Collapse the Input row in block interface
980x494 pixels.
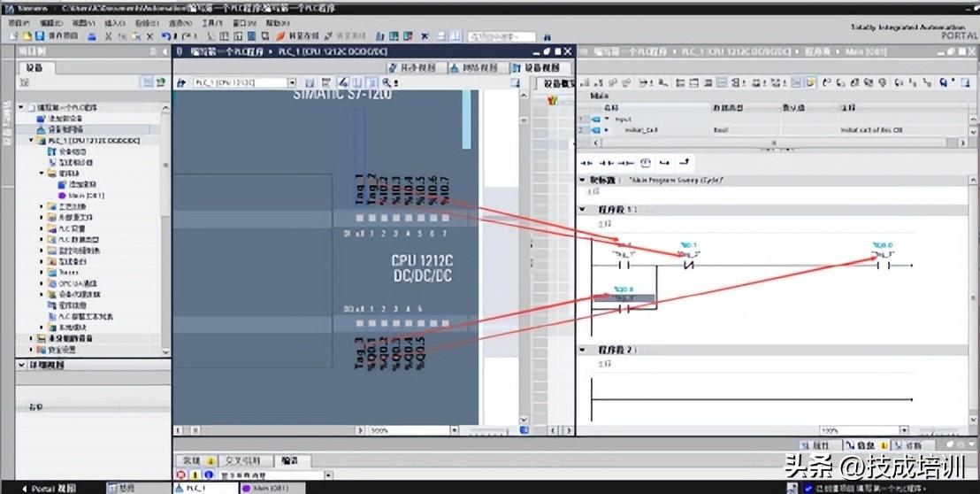click(606, 119)
